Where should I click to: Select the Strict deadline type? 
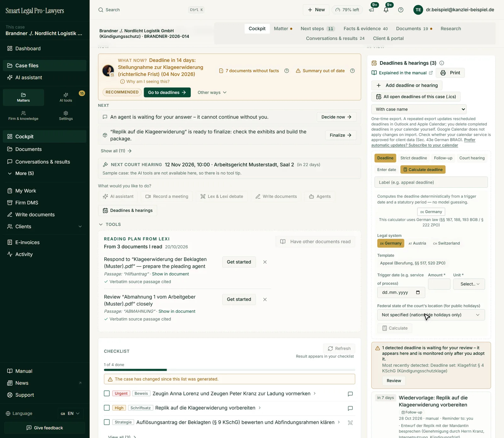tap(414, 158)
